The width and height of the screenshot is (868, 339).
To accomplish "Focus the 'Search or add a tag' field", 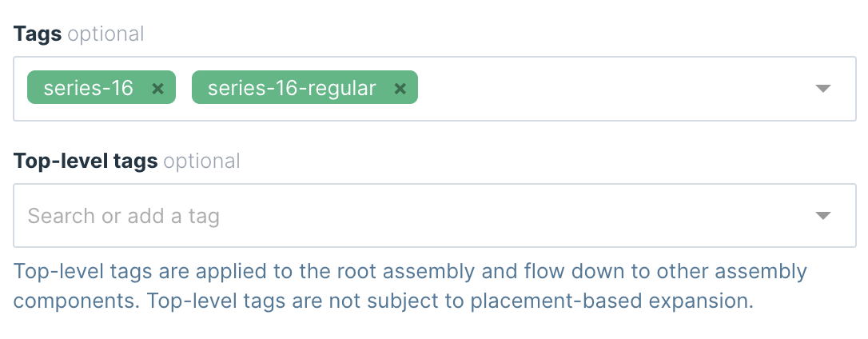I will click(x=124, y=216).
